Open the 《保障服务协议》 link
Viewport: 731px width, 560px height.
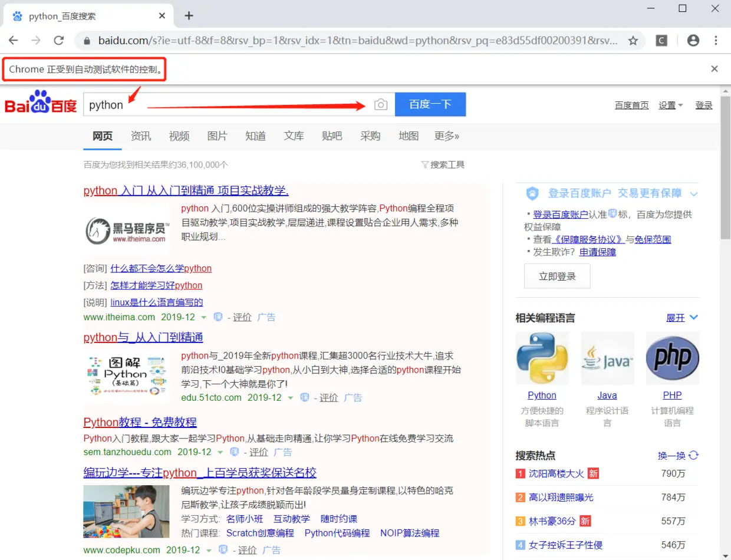click(588, 239)
